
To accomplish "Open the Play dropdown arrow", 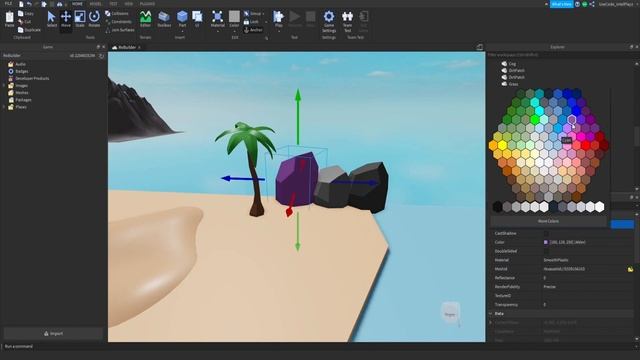I will [279, 31].
